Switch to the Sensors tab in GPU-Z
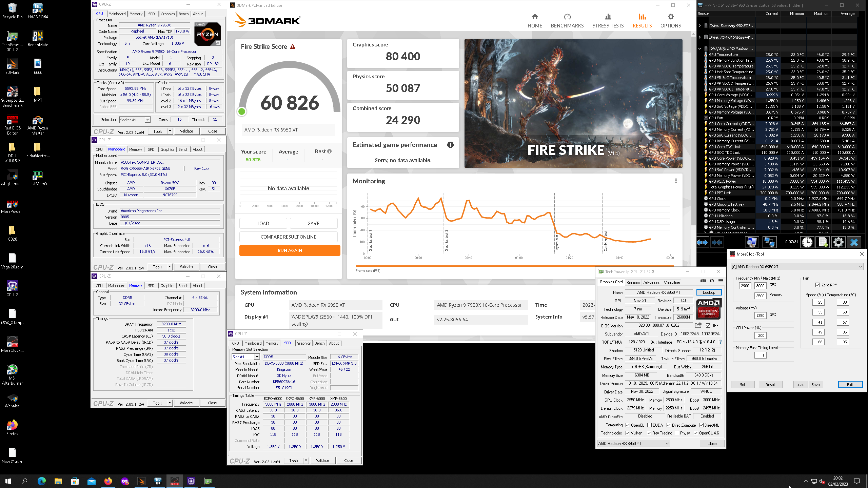The height and width of the screenshot is (488, 868). (633, 282)
